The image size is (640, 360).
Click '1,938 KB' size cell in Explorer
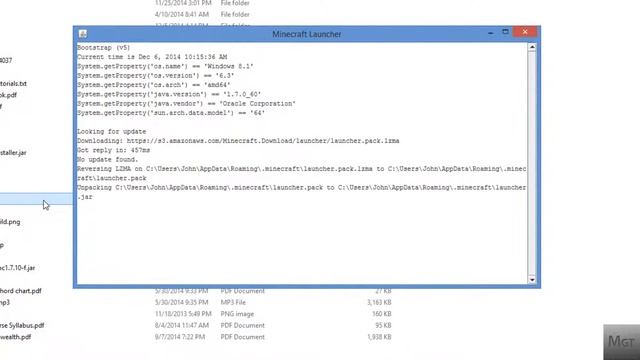[x=379, y=337]
